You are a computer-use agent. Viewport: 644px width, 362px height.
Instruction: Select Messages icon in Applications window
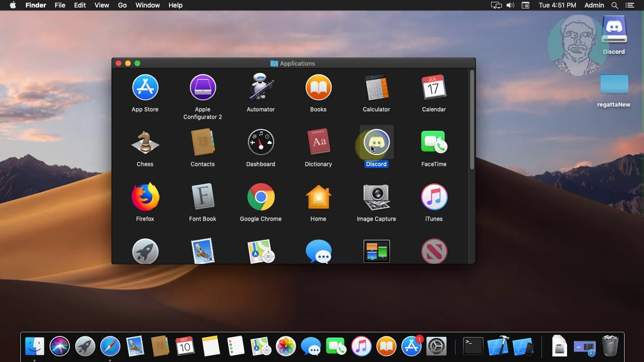(x=318, y=251)
